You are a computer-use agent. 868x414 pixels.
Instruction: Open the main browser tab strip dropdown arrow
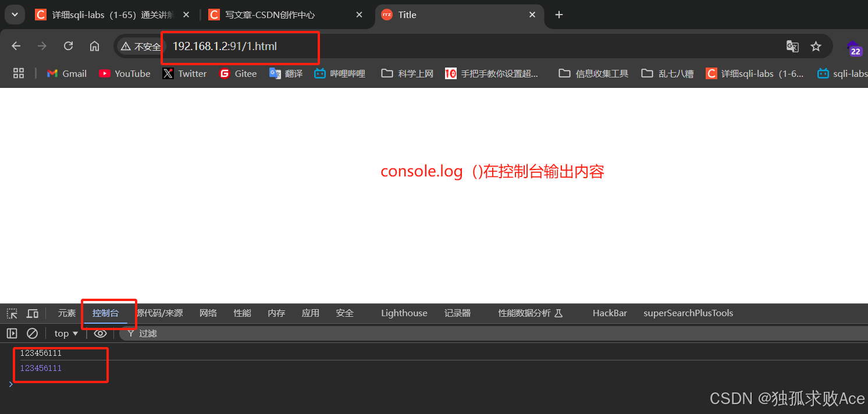[13, 14]
